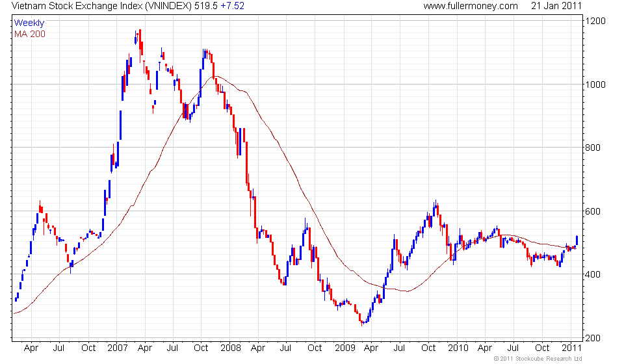Select the 'MA 200' legend label
637x364 pixels.
pyautogui.click(x=30, y=34)
